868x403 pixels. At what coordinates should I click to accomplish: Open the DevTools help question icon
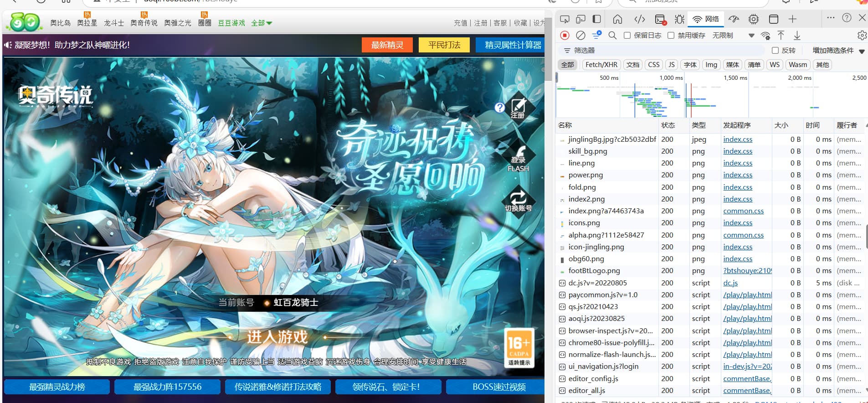pos(847,18)
